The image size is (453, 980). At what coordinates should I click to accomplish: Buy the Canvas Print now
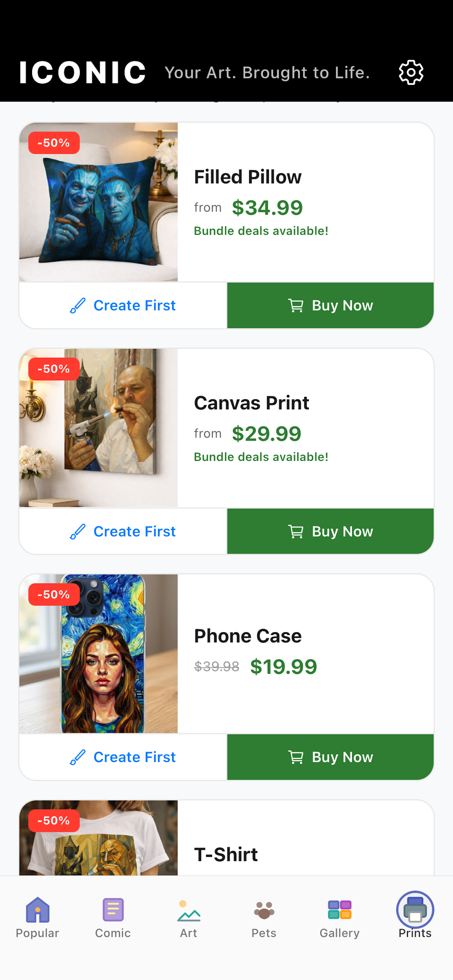pyautogui.click(x=330, y=532)
